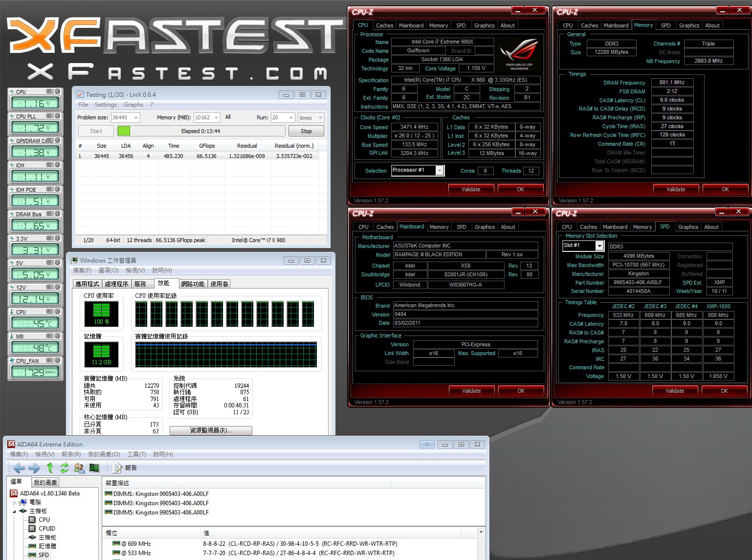The image size is (752, 560).
Task: Open Graphics tab in CPU-Z Memory window
Action: pos(689,25)
